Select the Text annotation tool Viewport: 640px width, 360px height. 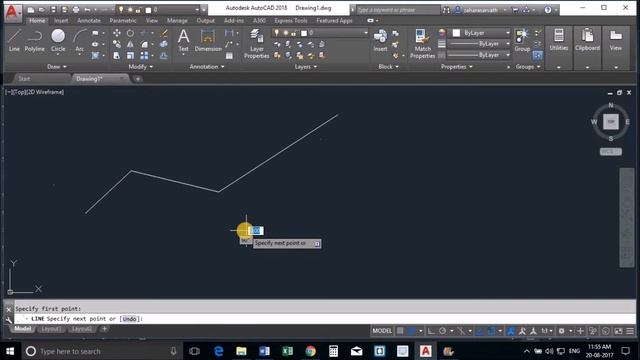(x=184, y=41)
